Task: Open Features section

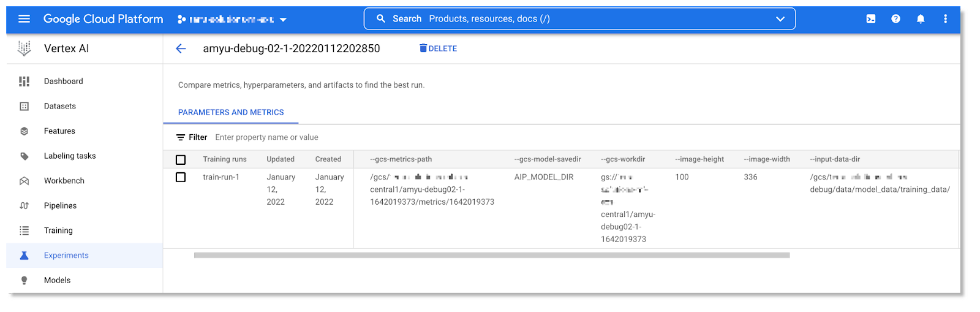Action: [59, 131]
